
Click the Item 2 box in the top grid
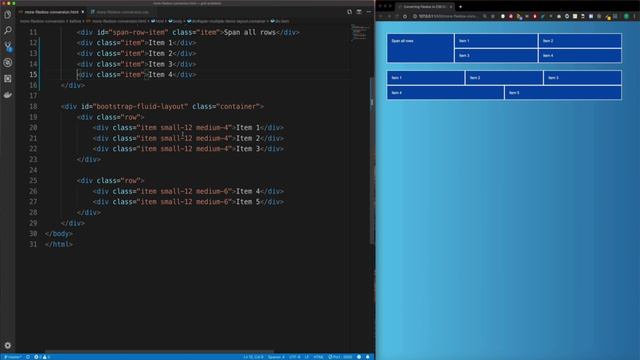click(x=580, y=41)
